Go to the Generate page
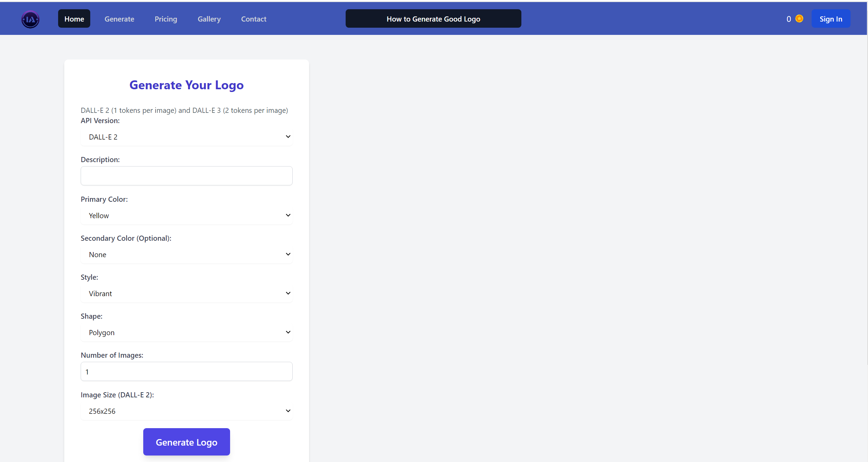Screen dimensions: 868x462 119,19
